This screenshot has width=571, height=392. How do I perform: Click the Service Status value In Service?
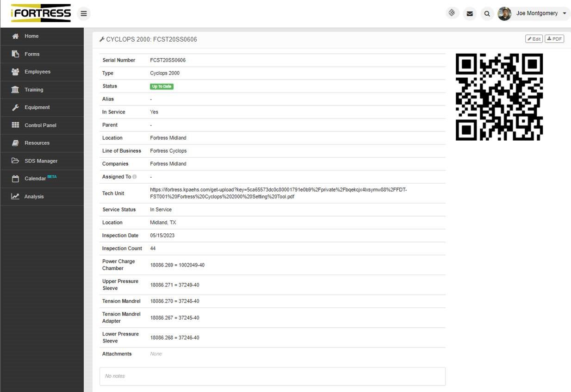pos(161,210)
